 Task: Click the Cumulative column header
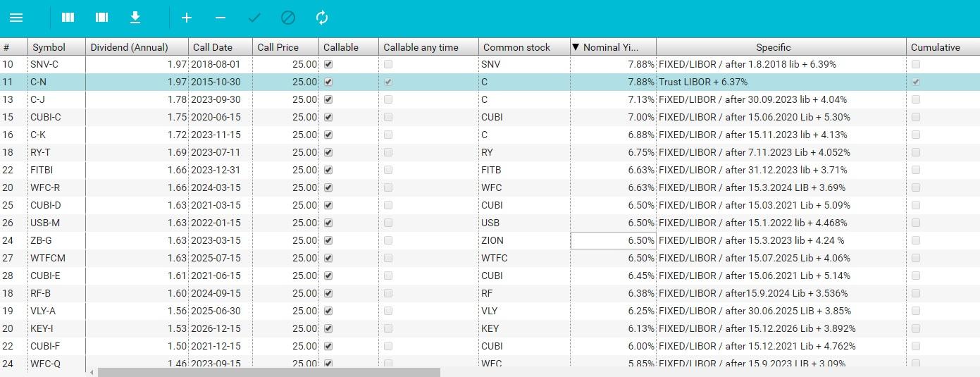(943, 47)
